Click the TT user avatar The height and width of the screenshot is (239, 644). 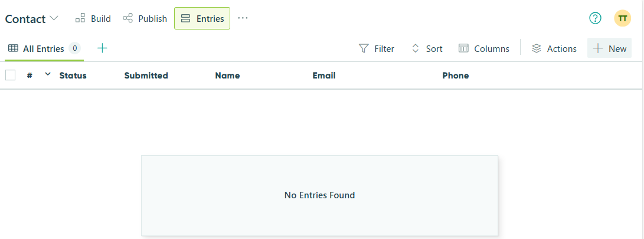coord(622,18)
